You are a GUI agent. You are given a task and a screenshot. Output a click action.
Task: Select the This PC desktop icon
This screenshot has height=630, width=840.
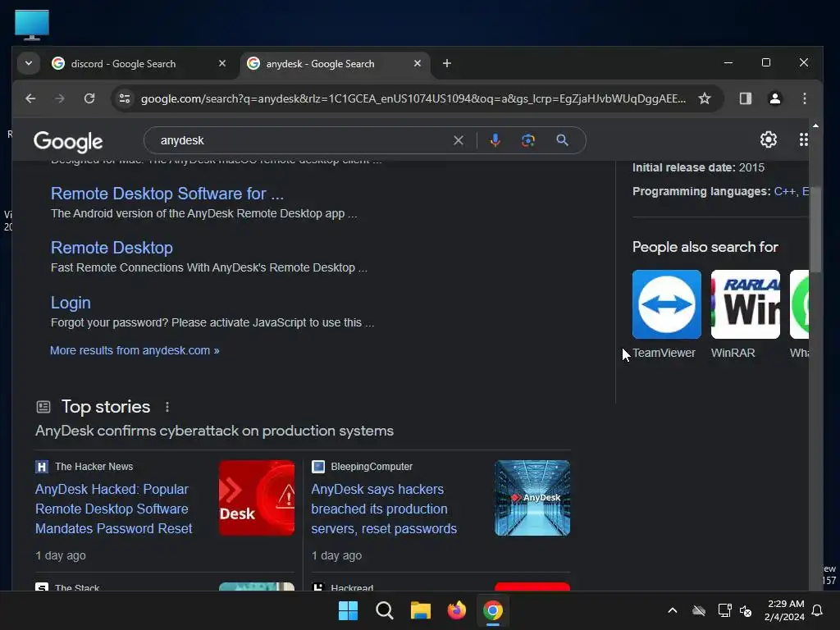pyautogui.click(x=32, y=25)
